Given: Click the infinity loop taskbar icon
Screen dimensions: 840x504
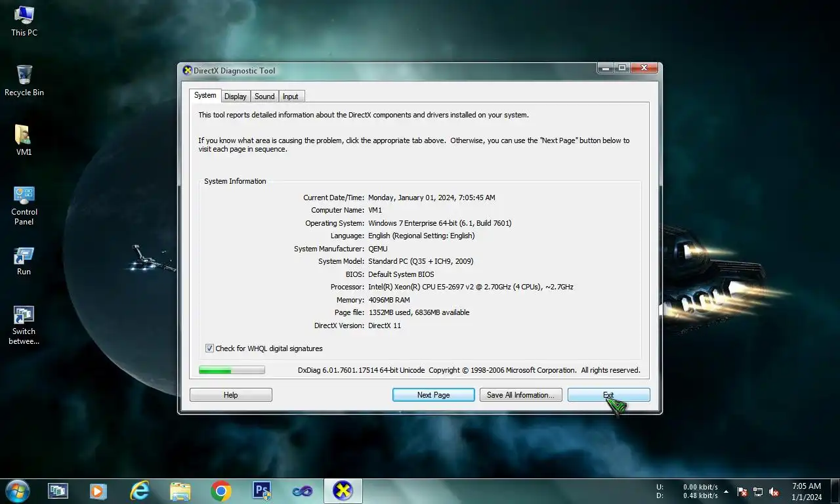Looking at the screenshot, I should (x=303, y=491).
